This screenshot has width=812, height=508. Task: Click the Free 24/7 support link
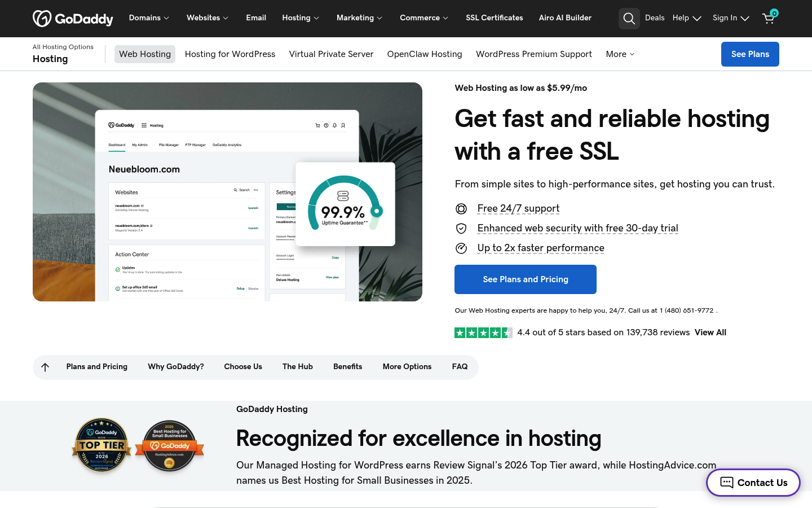coord(518,209)
